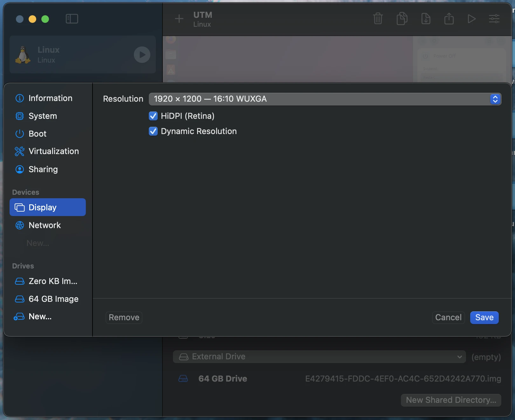515x420 pixels.
Task: Click the clone VM icon in toolbar
Action: click(402, 19)
